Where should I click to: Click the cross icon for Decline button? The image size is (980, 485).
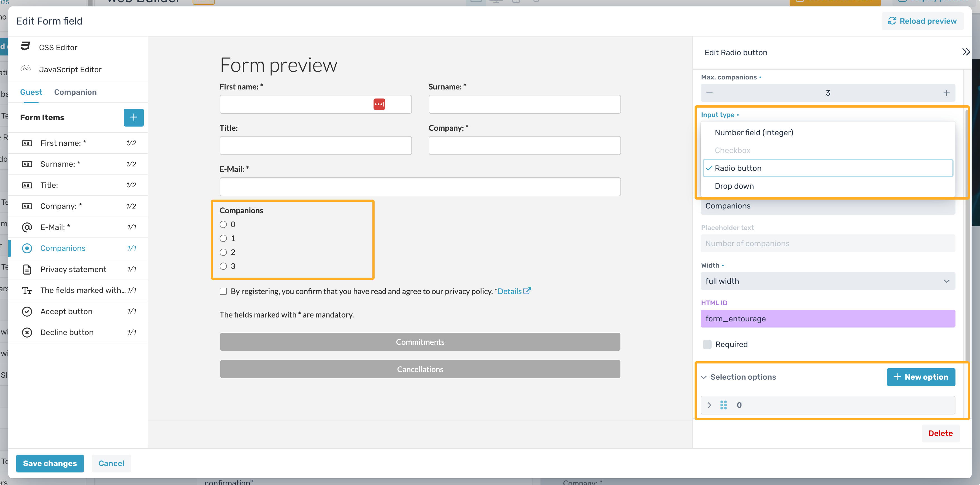(x=27, y=332)
